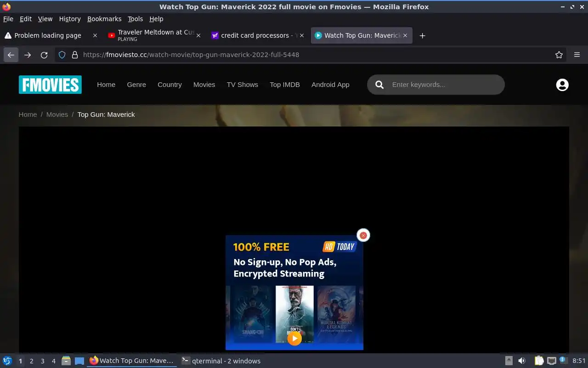Open the clipboard tray icon
Viewport: 588px width, 368px height.
click(539, 361)
